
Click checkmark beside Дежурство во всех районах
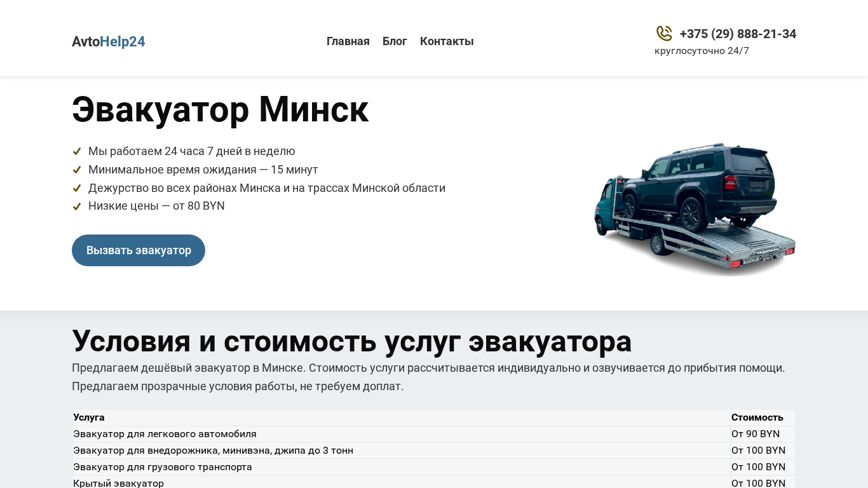tap(77, 188)
